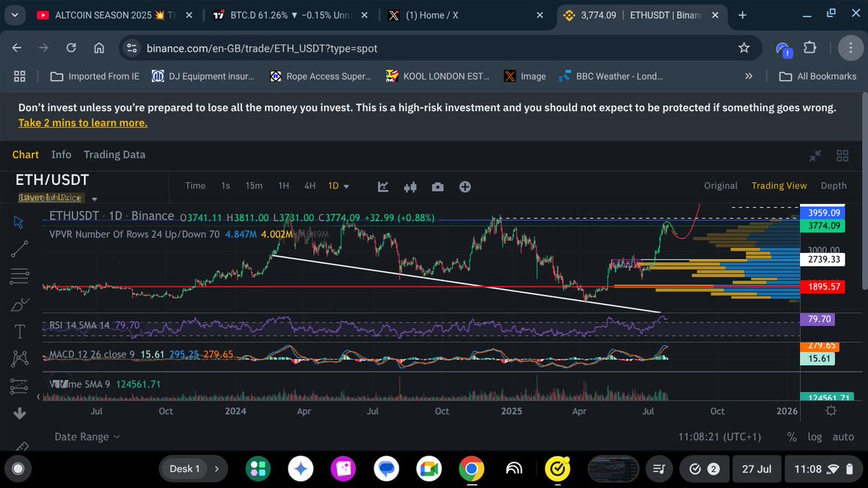Open the Date Range dropdown

point(88,437)
